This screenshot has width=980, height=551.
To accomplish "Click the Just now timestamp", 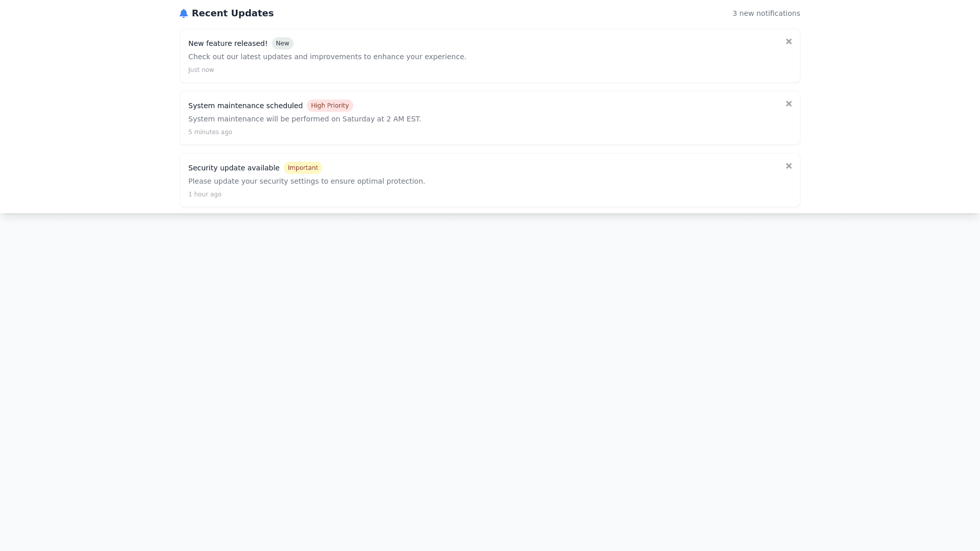I will click(201, 70).
